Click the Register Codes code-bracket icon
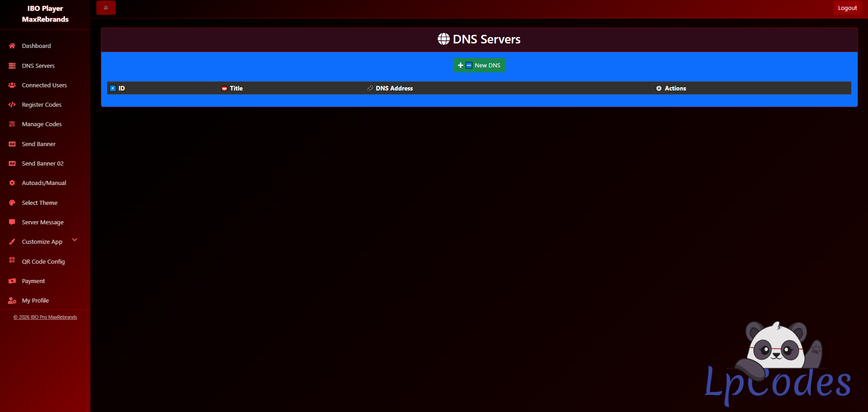Image resolution: width=868 pixels, height=412 pixels. (x=12, y=104)
